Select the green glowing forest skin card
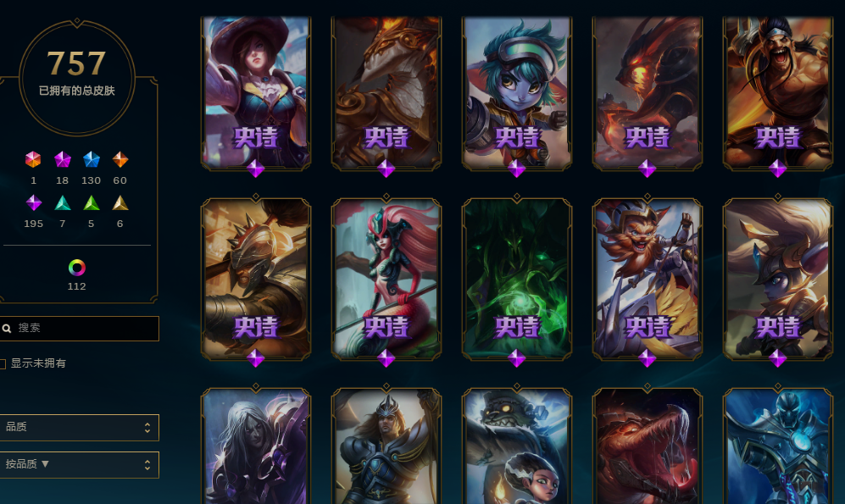This screenshot has width=845, height=504. pyautogui.click(x=517, y=280)
